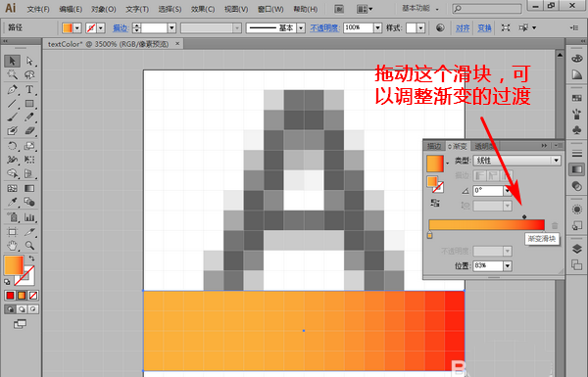Click the 变换 link
Screen dimensions: 588x377
coord(484,27)
